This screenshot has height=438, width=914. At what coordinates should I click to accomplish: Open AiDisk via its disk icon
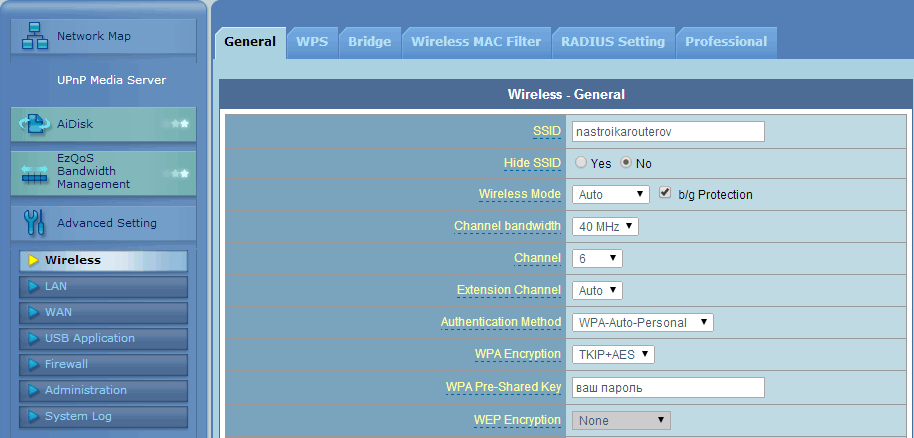click(x=35, y=124)
